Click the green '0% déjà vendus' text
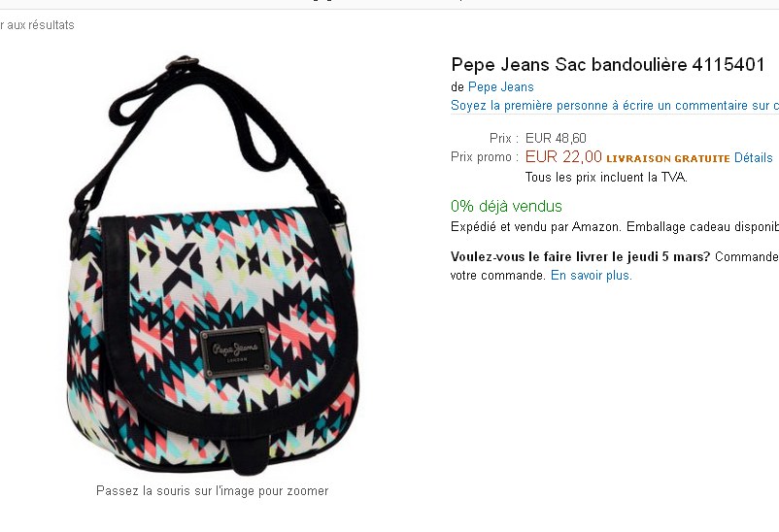779x532 pixels. click(x=506, y=206)
